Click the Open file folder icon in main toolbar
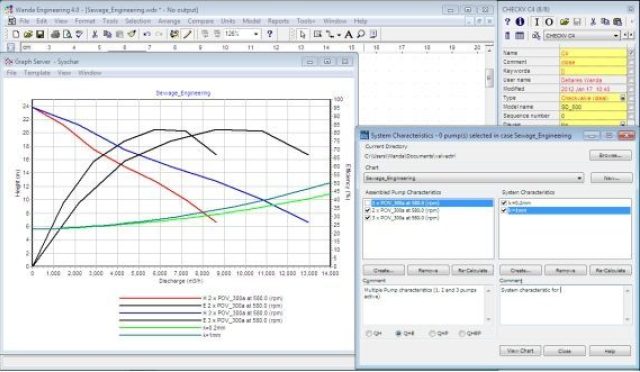640x372 pixels. [28, 34]
